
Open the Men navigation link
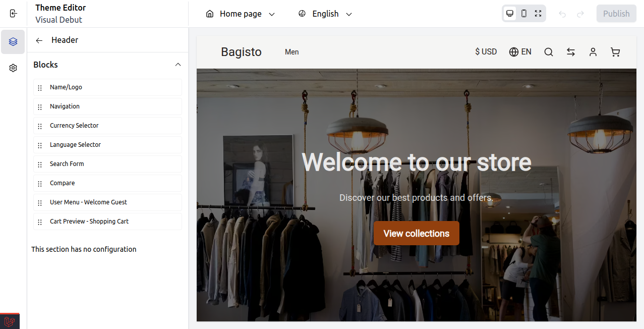[x=291, y=52]
